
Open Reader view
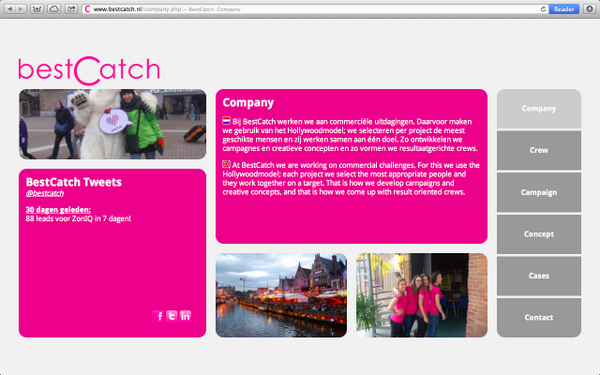pyautogui.click(x=564, y=9)
